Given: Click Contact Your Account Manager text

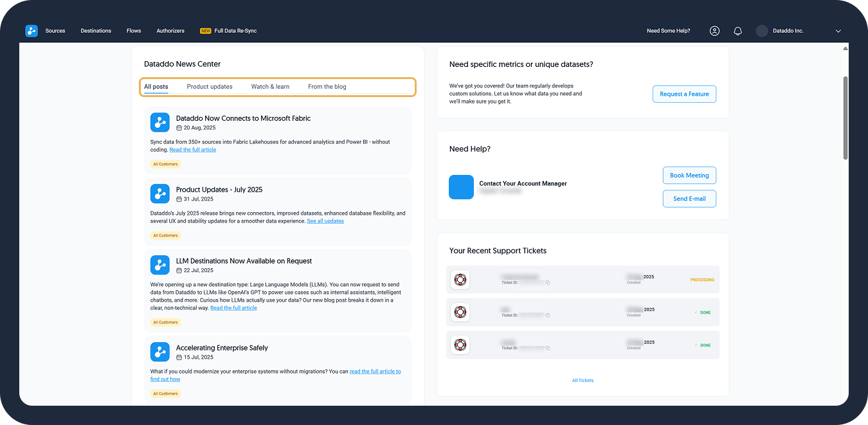Looking at the screenshot, I should tap(523, 183).
